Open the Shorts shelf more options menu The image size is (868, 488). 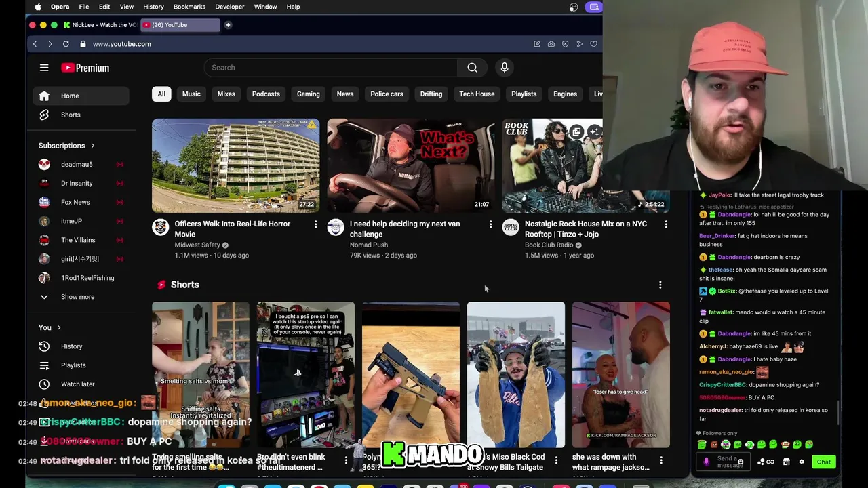coord(660,285)
